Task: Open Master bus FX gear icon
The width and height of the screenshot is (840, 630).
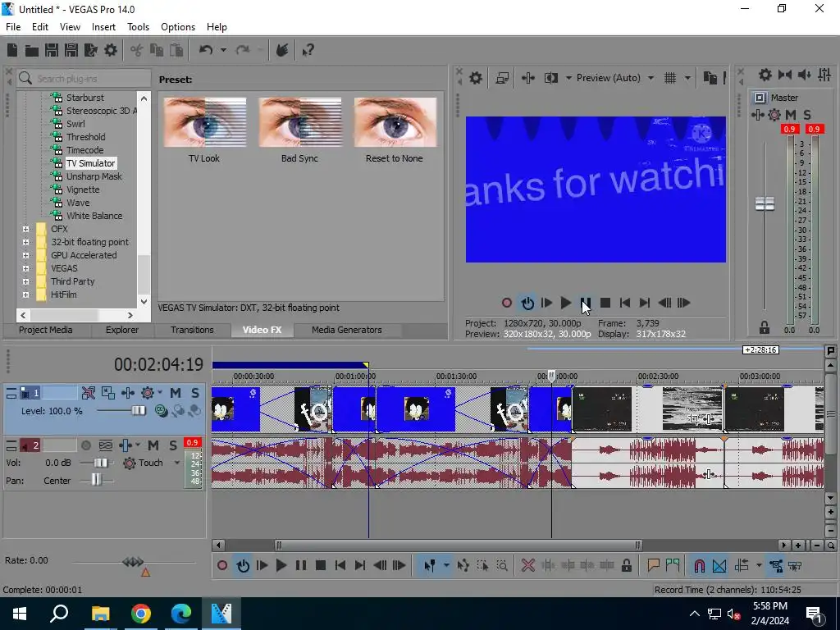Action: pyautogui.click(x=774, y=115)
